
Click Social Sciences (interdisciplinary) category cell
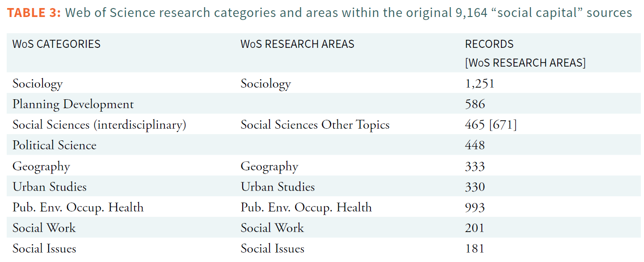[x=99, y=125]
